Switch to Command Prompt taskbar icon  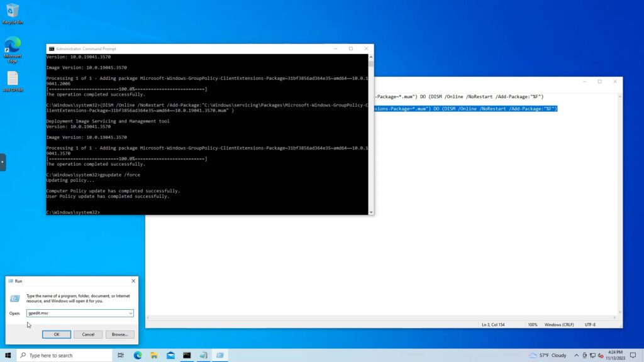coord(187,355)
